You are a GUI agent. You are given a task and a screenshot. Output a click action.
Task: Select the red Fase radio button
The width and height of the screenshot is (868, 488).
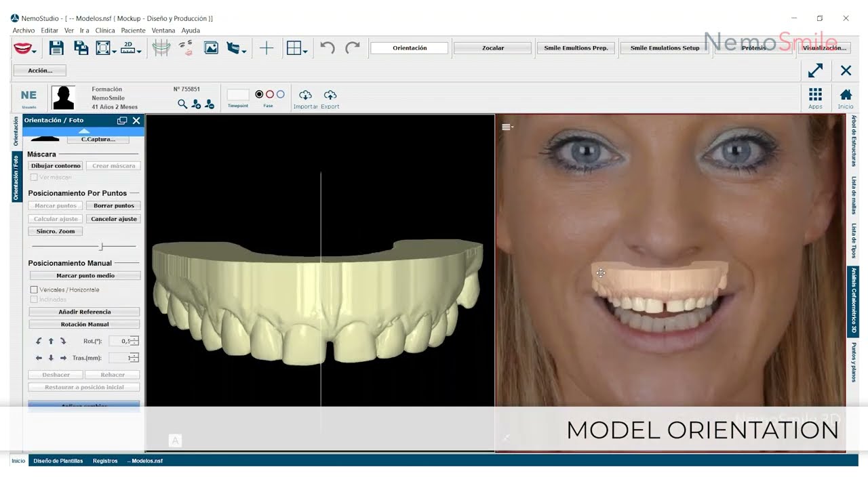coord(270,94)
